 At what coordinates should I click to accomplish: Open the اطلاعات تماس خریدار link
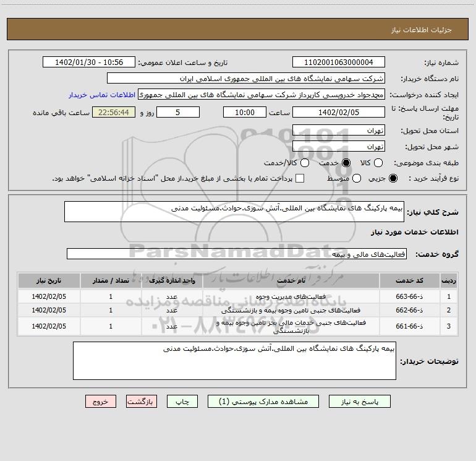(102, 95)
